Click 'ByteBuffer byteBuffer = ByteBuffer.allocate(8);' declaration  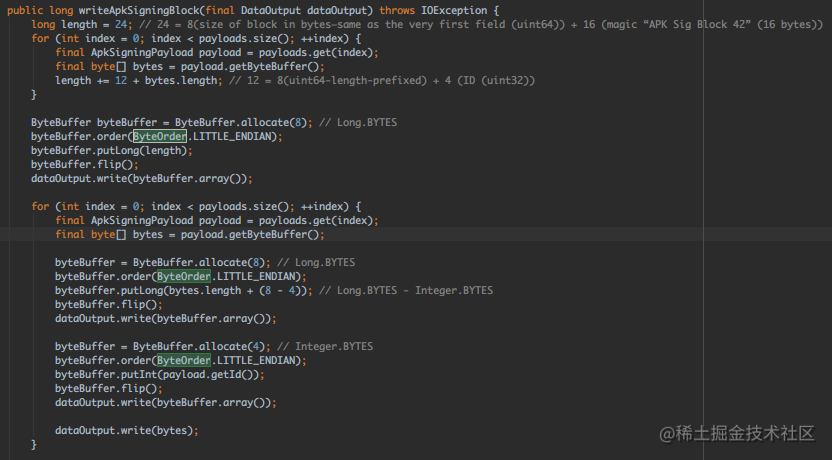(x=171, y=123)
